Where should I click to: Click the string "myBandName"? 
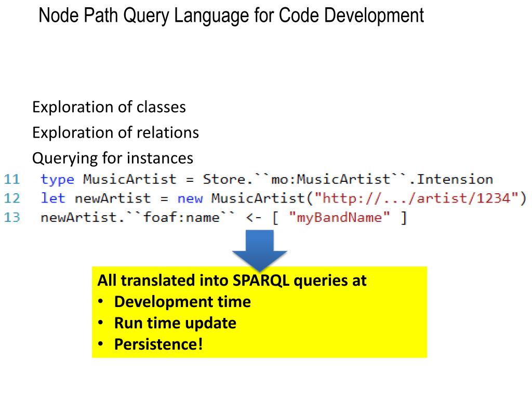[339, 218]
